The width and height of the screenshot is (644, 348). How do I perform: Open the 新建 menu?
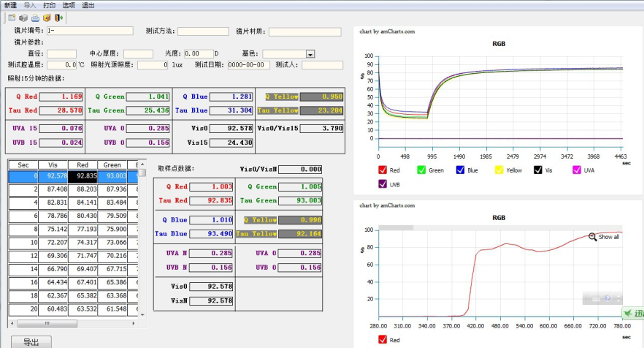click(11, 4)
